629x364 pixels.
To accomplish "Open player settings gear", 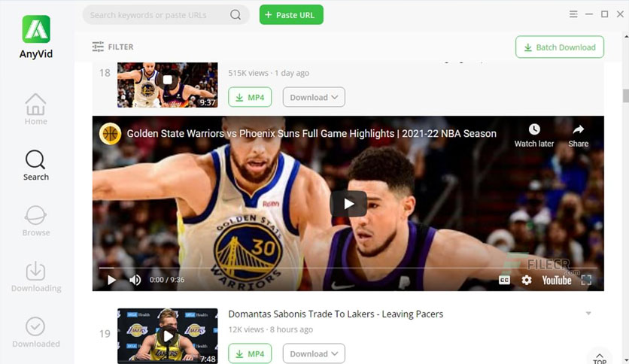I will (x=527, y=280).
